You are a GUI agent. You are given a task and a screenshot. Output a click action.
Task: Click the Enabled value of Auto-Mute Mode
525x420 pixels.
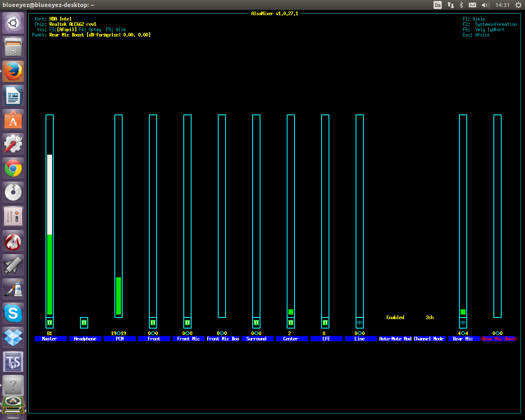pos(395,317)
